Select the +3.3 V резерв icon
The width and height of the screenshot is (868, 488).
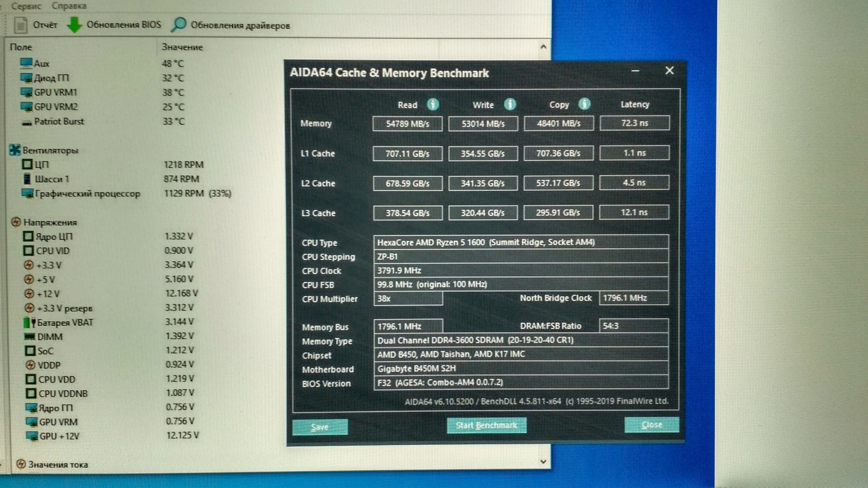point(29,308)
